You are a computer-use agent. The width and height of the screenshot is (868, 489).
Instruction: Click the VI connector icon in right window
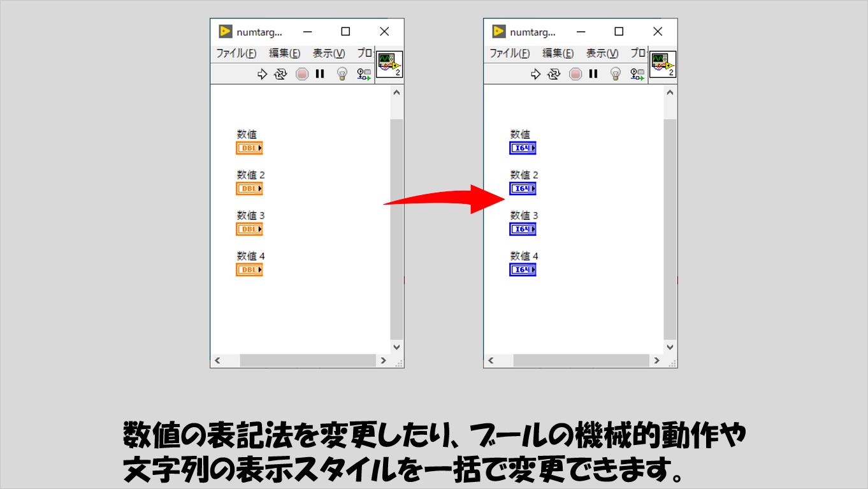(663, 65)
